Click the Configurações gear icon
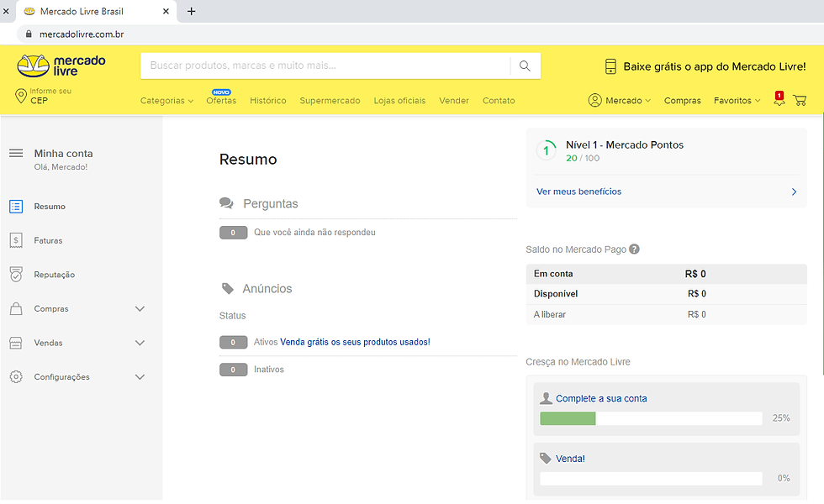 tap(16, 377)
